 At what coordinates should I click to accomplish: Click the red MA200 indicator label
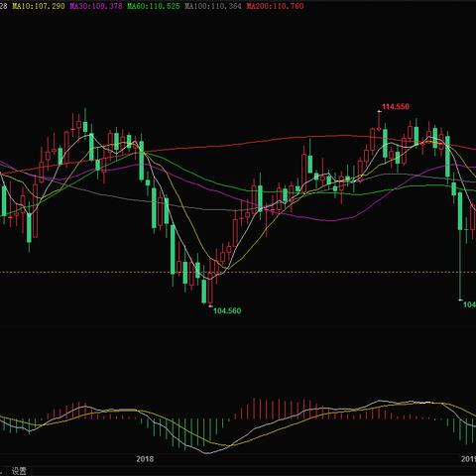(275, 6)
